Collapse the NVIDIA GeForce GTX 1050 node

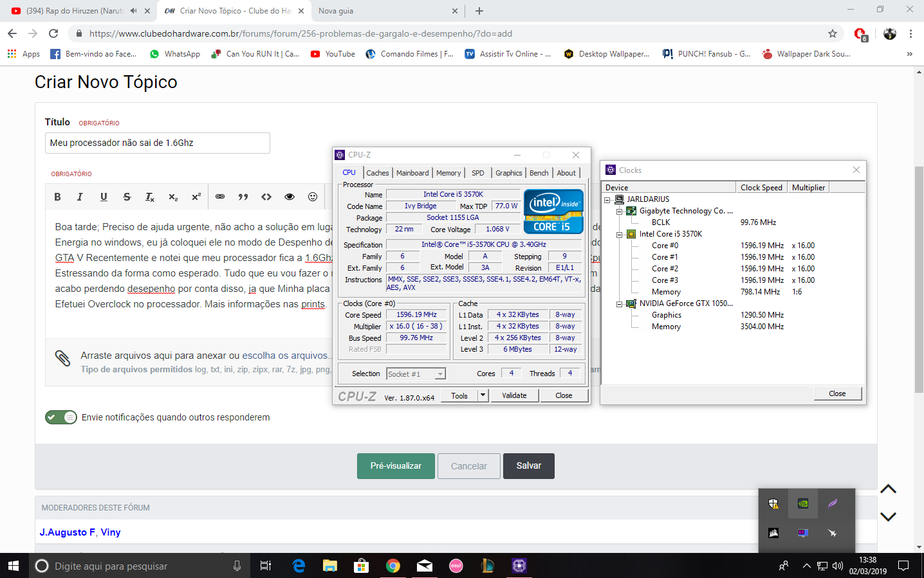click(x=619, y=303)
